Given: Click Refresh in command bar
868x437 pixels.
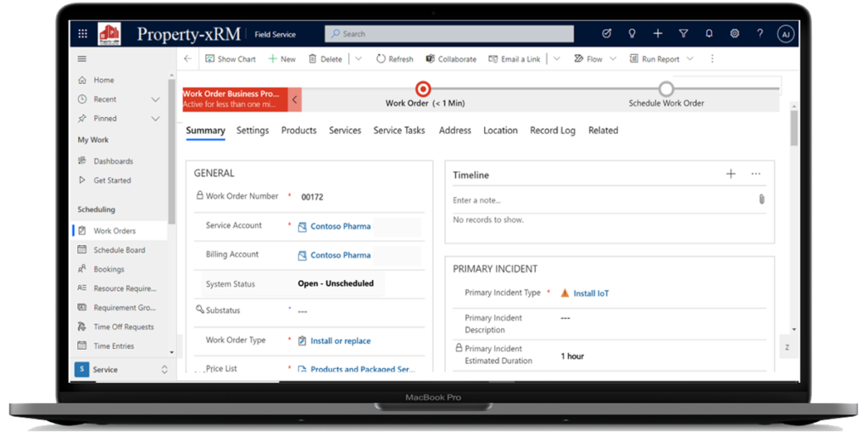Looking at the screenshot, I should tap(395, 59).
